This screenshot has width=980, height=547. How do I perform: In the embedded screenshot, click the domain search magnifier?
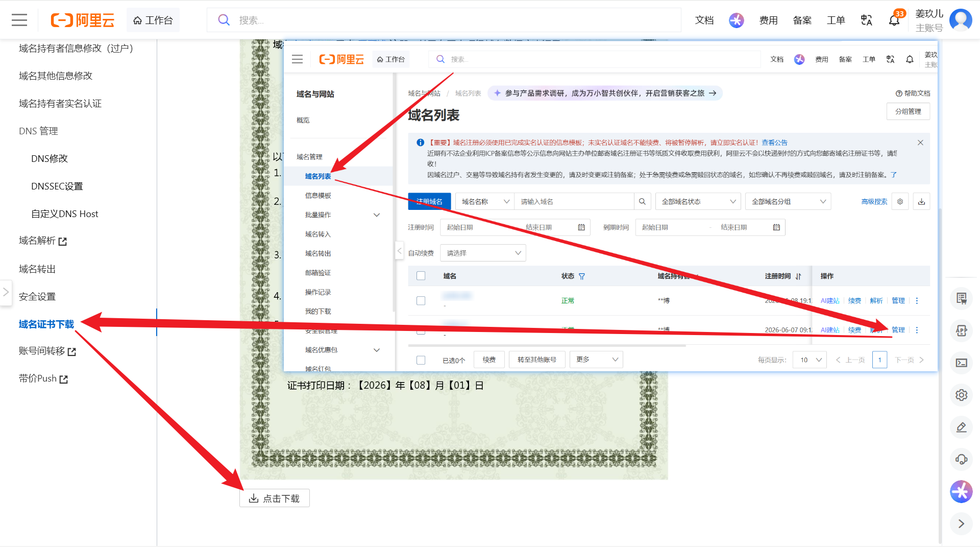point(642,202)
